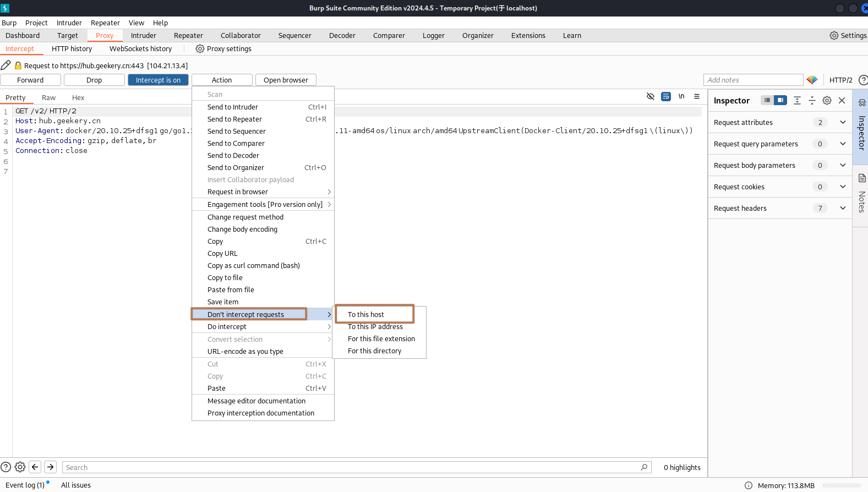Show newline characters with \n icon
Screen dimensions: 868x492
tap(681, 96)
